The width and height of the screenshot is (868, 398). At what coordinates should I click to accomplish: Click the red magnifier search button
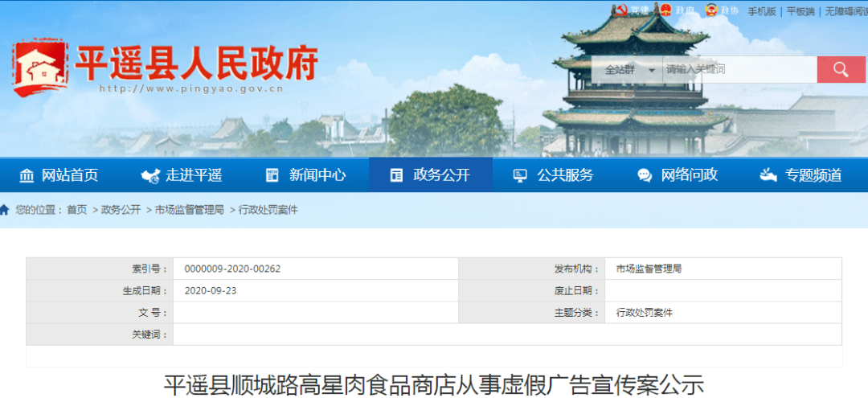click(841, 70)
